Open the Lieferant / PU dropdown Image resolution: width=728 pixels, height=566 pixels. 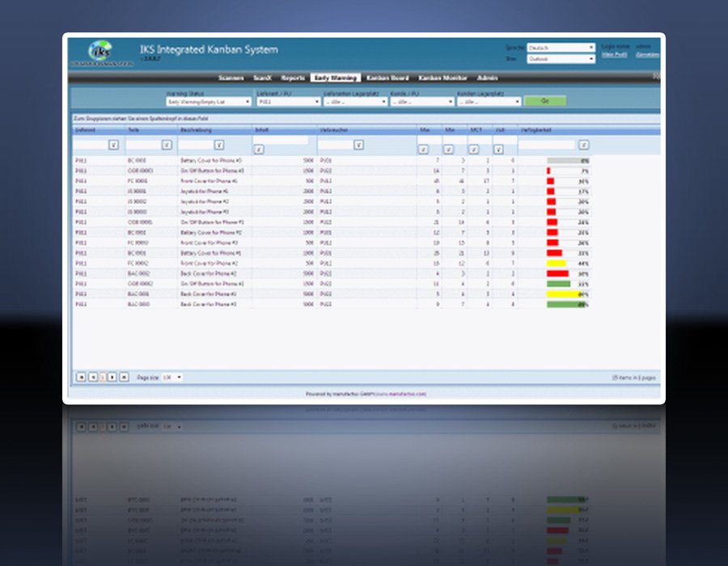[x=288, y=102]
